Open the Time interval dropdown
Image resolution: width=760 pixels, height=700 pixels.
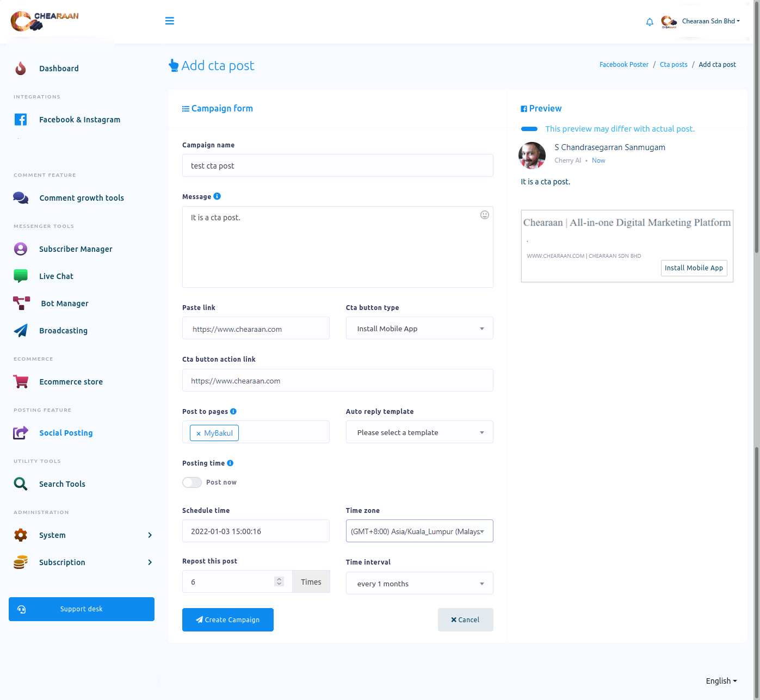(419, 584)
